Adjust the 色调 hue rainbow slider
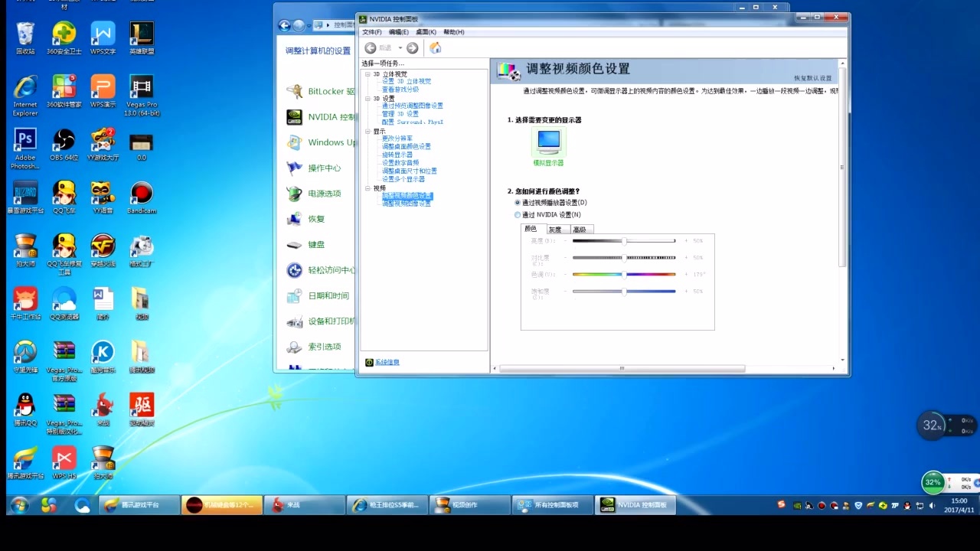 tap(624, 275)
